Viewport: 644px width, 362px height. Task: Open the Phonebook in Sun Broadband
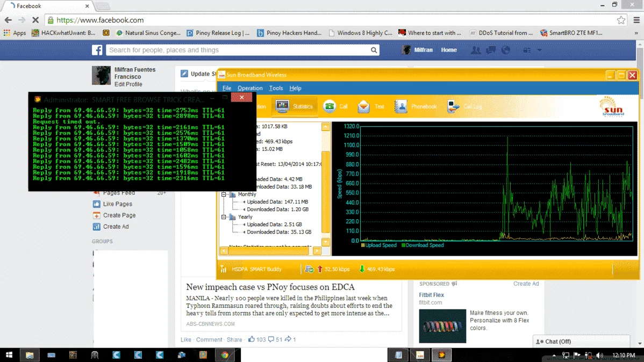click(415, 106)
